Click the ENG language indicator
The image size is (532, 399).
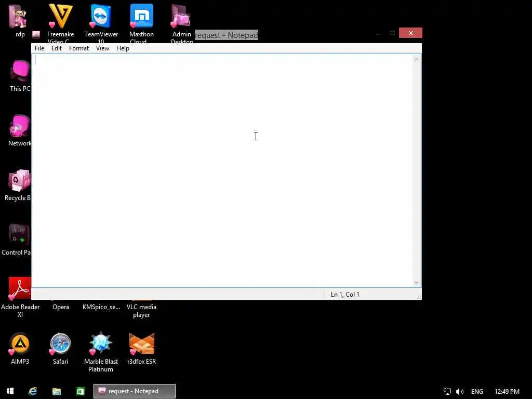pyautogui.click(x=477, y=392)
